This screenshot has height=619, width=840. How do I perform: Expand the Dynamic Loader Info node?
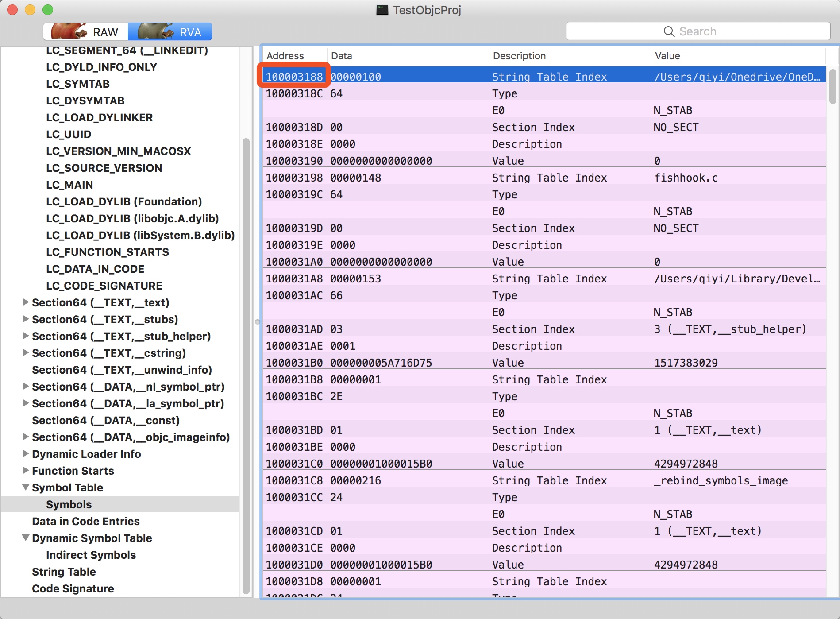pos(26,453)
